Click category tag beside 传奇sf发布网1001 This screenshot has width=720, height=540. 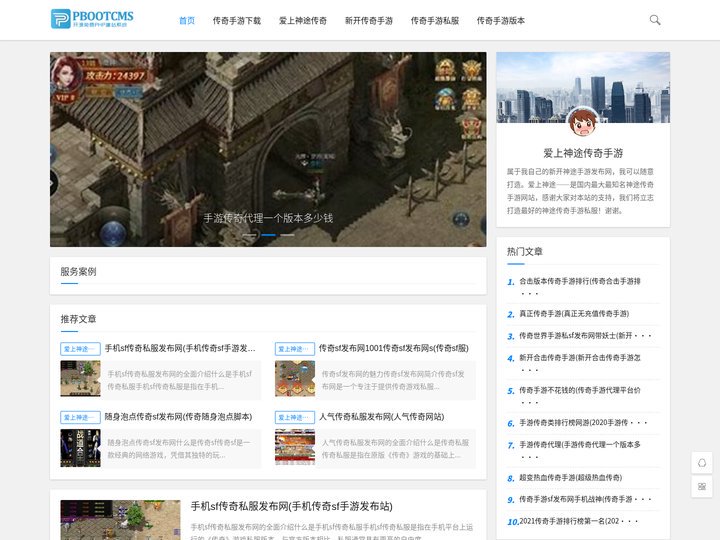click(294, 349)
